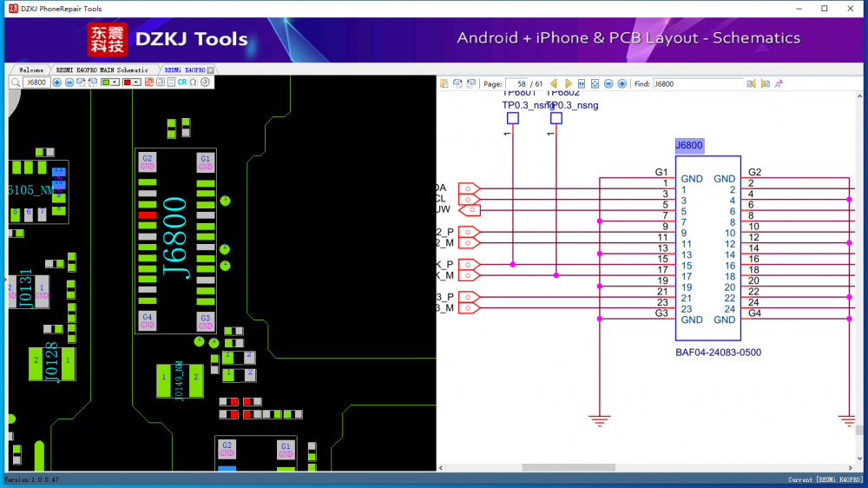Go to next schematic page
Viewport: 868px width, 488px height.
pyautogui.click(x=569, y=84)
